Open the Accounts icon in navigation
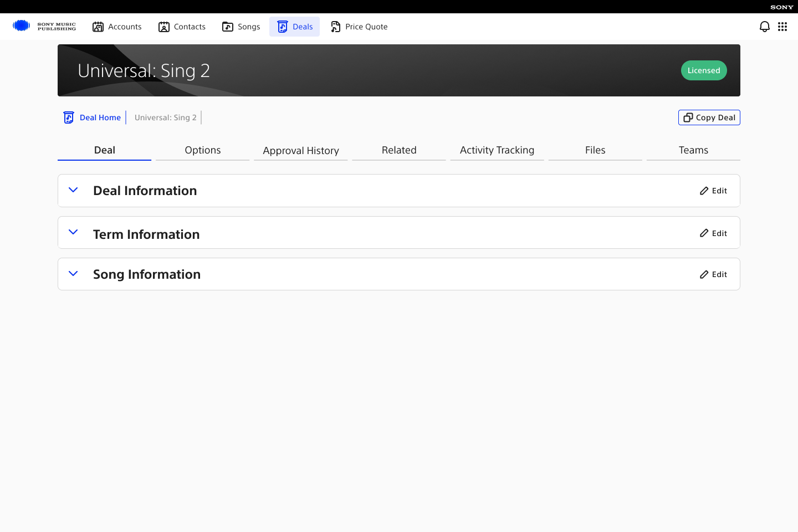Image resolution: width=798 pixels, height=532 pixels. point(98,27)
